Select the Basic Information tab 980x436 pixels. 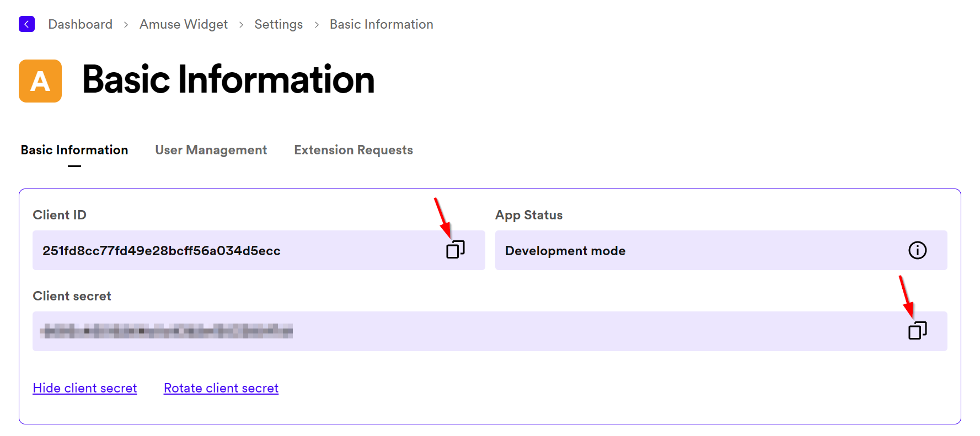(74, 150)
